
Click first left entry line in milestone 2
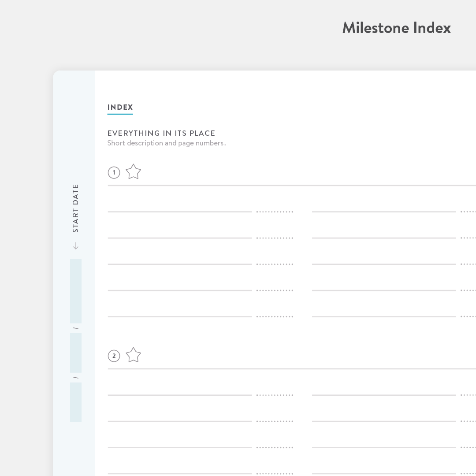click(x=180, y=395)
